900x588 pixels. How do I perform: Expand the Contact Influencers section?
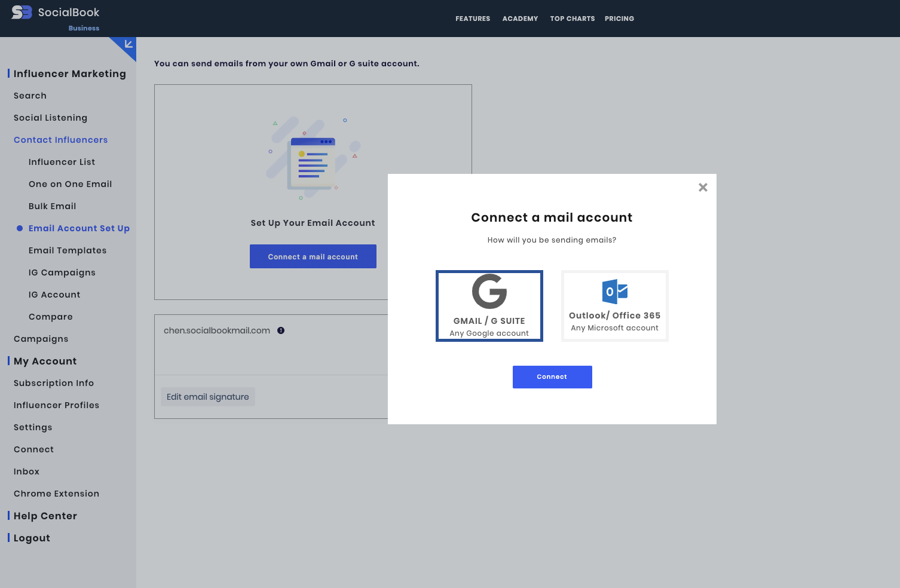click(60, 140)
